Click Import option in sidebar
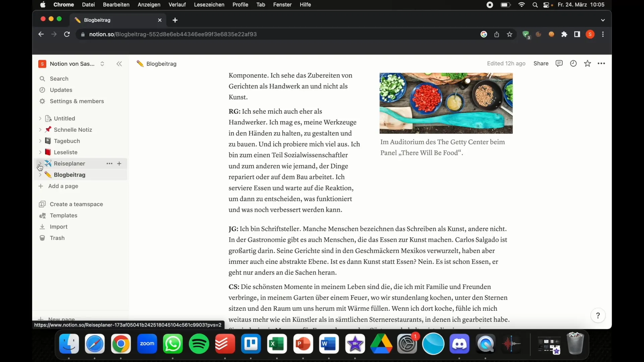This screenshot has height=362, width=644. [58, 226]
